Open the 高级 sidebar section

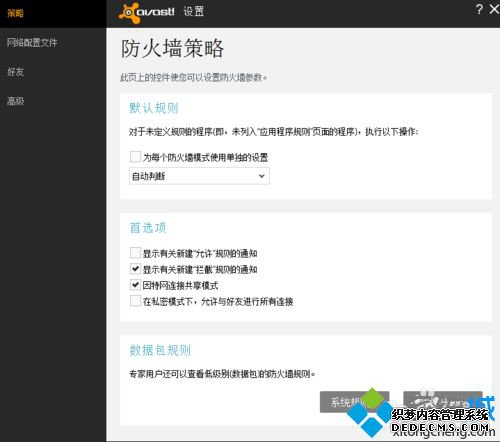pyautogui.click(x=15, y=101)
